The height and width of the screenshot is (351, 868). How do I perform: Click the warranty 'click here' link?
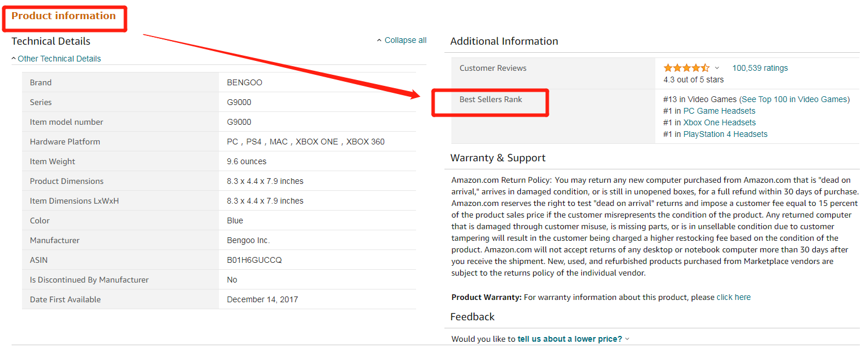(x=733, y=297)
